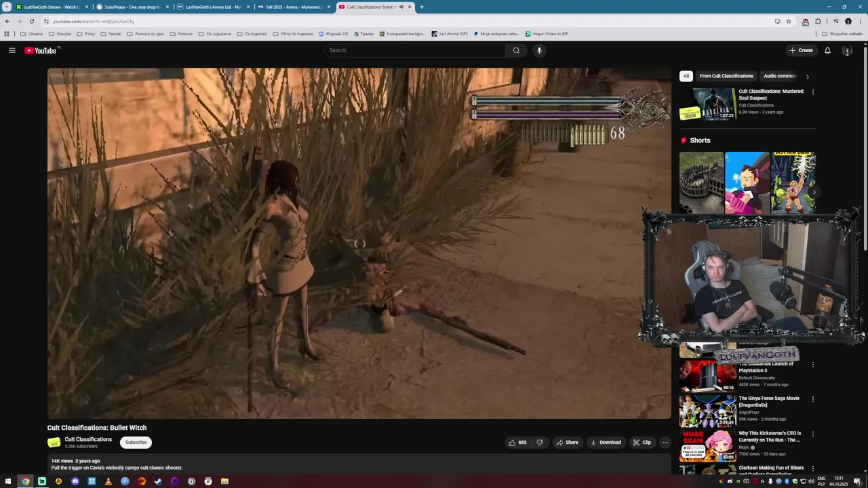Mute the Cult Classifications tab audio
Screen dimensions: 868x488
point(401,7)
